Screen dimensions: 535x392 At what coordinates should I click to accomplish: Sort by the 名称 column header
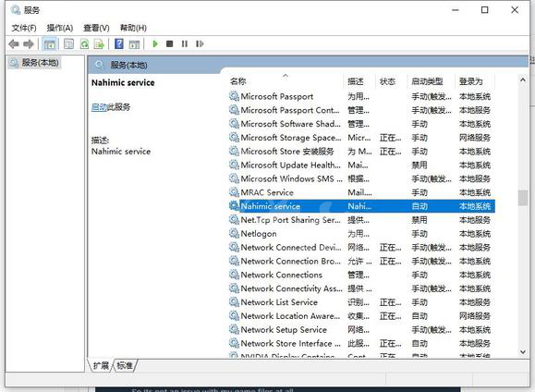238,81
